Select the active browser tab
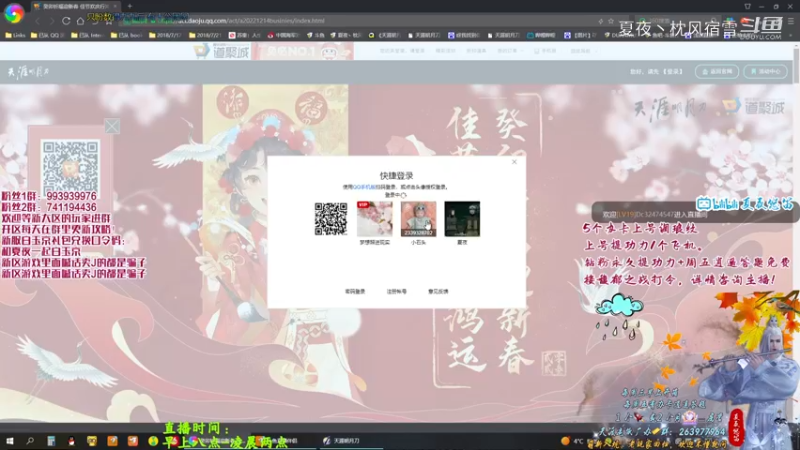 (76, 6)
